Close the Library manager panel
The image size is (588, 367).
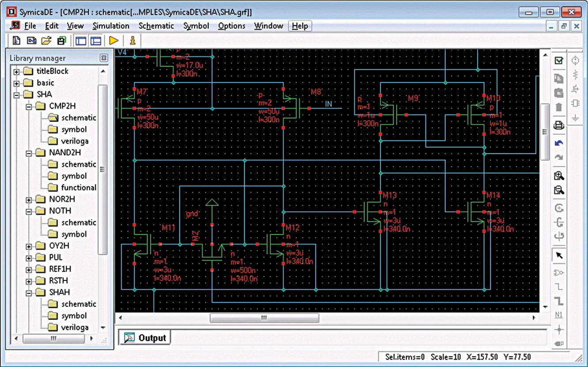103,58
